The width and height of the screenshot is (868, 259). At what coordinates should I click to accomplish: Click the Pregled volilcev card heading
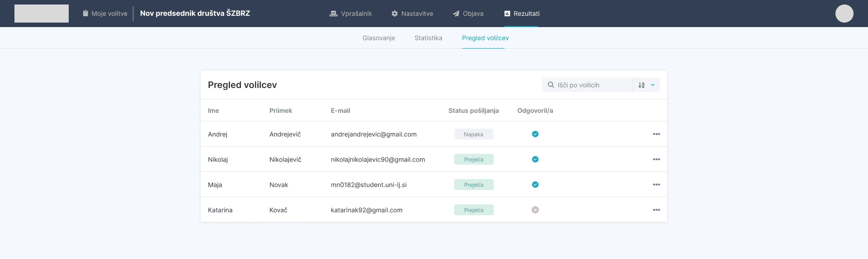[x=242, y=85]
